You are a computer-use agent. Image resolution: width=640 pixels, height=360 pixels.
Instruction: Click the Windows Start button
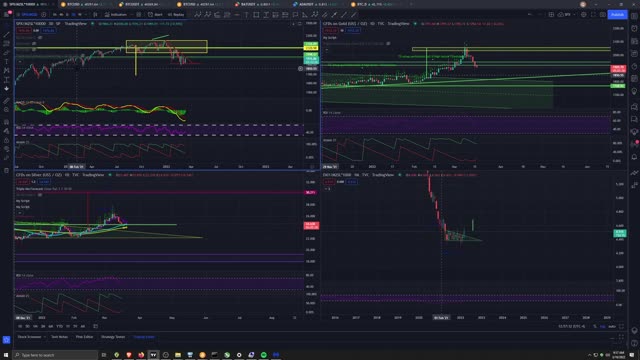(6, 355)
